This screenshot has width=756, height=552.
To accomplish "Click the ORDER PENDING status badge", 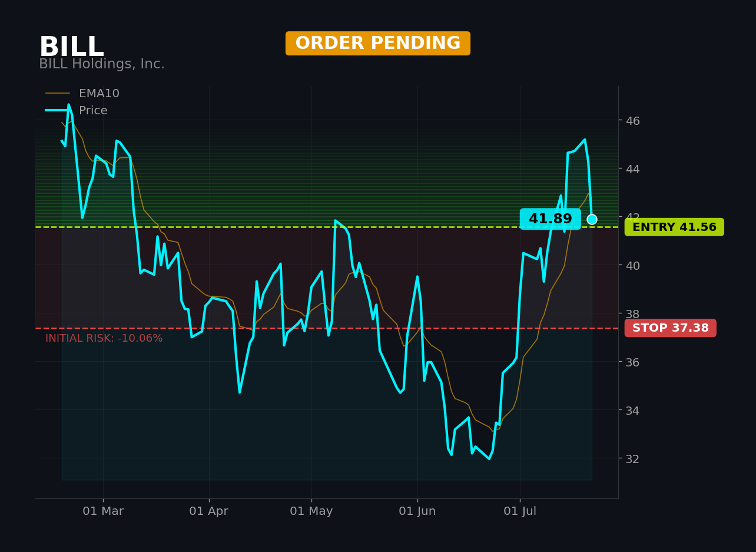I will tap(378, 44).
